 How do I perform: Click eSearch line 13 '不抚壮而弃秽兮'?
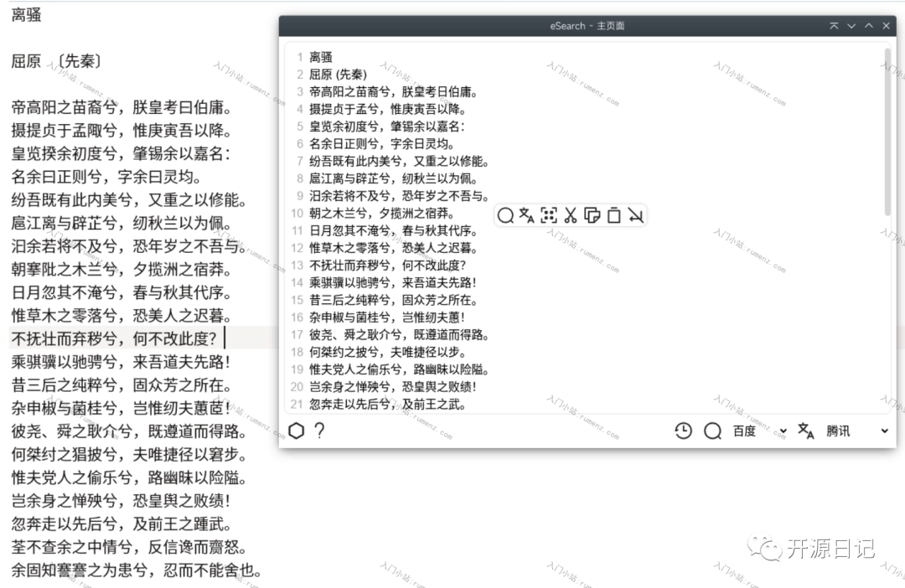tap(349, 265)
